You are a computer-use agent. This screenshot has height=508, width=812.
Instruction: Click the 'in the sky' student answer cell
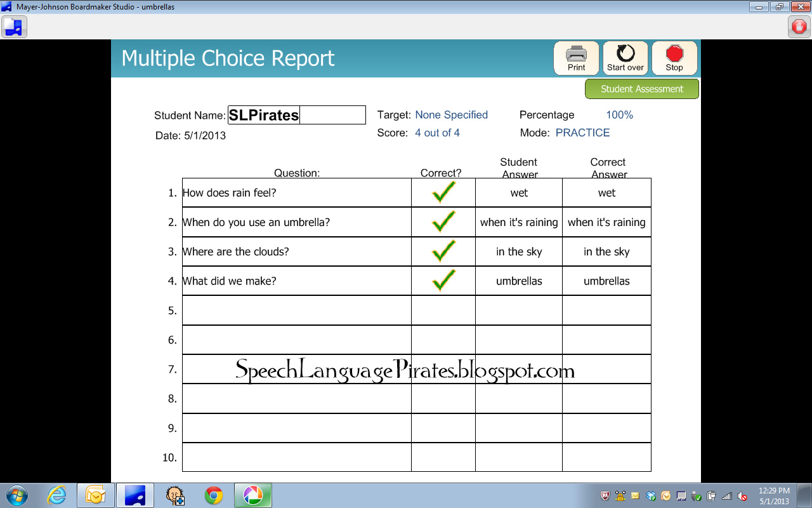[x=519, y=252]
